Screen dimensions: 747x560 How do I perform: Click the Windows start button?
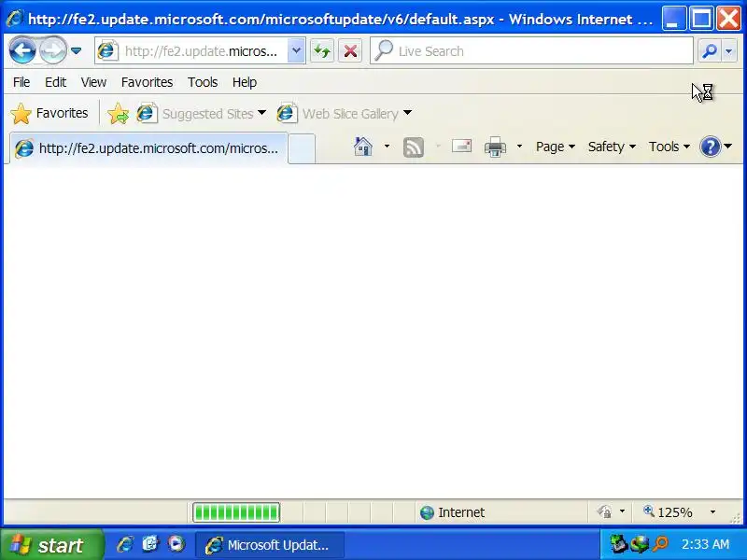[51, 545]
